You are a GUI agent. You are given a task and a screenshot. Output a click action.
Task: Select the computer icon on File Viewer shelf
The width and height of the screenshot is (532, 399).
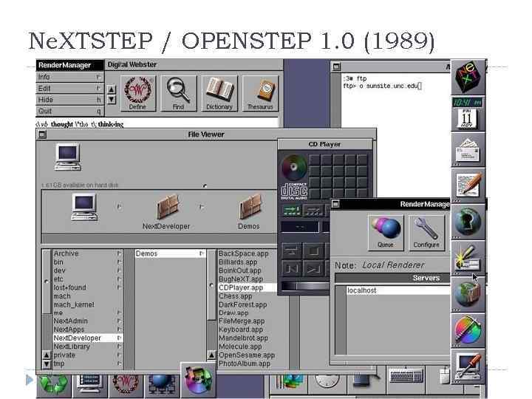[x=68, y=157]
